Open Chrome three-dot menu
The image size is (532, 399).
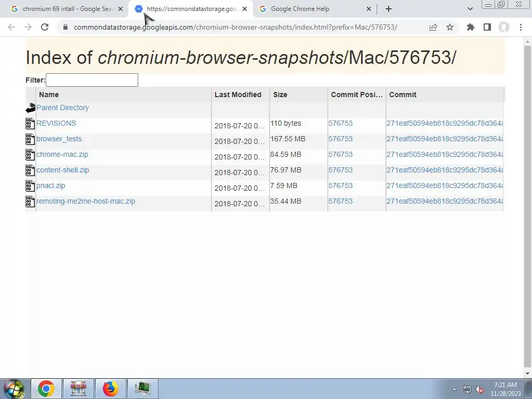tap(521, 27)
